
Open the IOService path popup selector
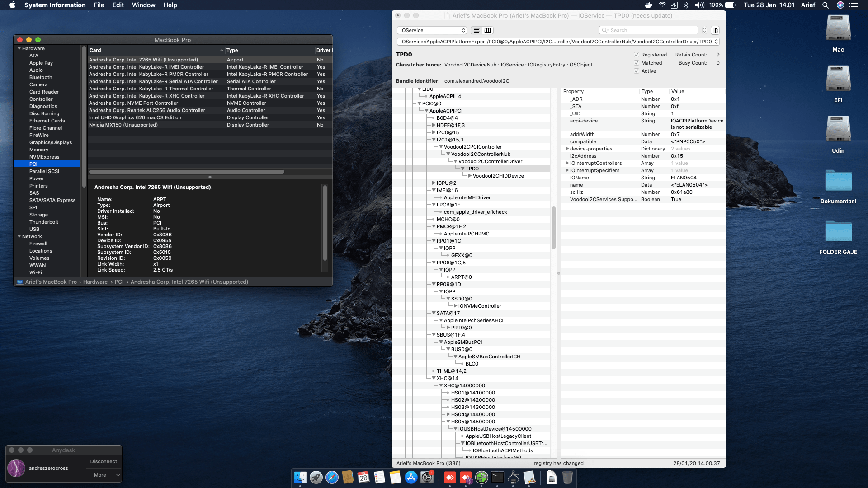[558, 42]
